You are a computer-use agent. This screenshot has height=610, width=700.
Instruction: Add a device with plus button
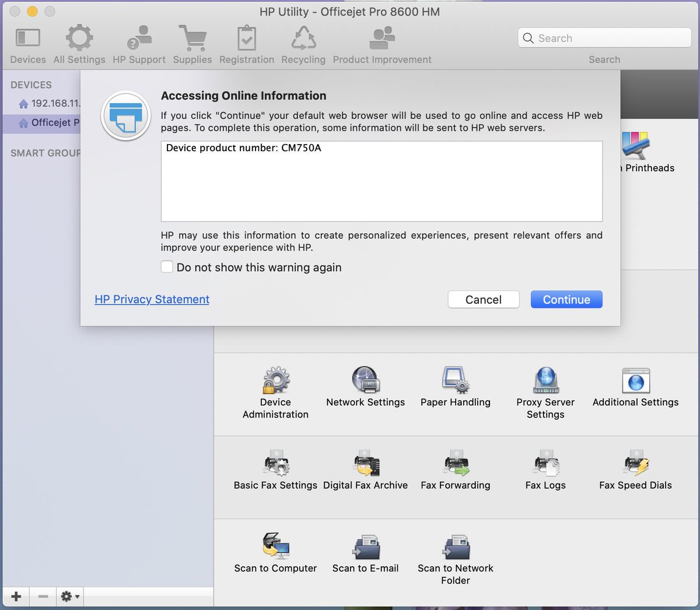tap(16, 596)
